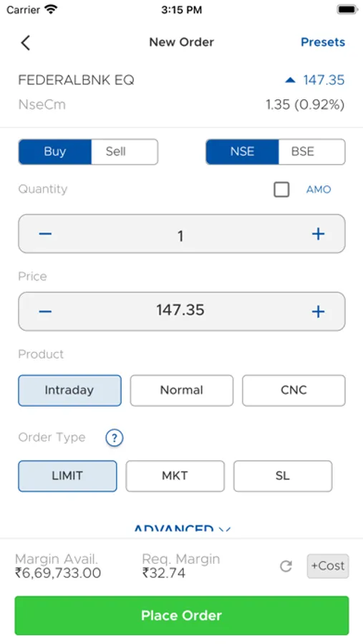Choose the NSE exchange
Viewport: 363px width, 644px height.
[x=242, y=152]
